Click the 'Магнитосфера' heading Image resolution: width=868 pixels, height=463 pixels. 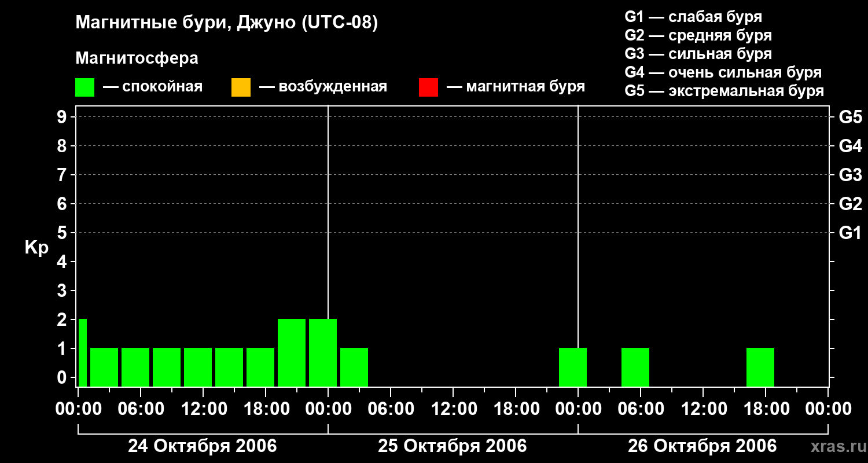click(x=137, y=58)
